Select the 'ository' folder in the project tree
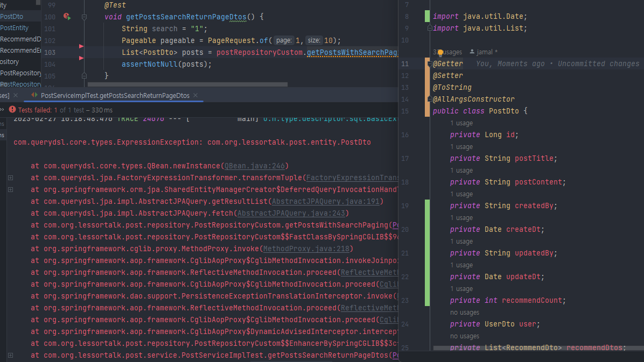Viewport: 644px width, 362px height. 10,61
